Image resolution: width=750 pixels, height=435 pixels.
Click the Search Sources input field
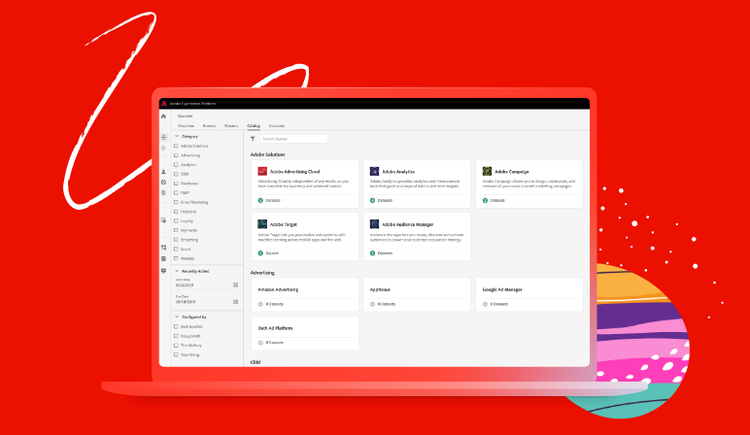pos(294,139)
